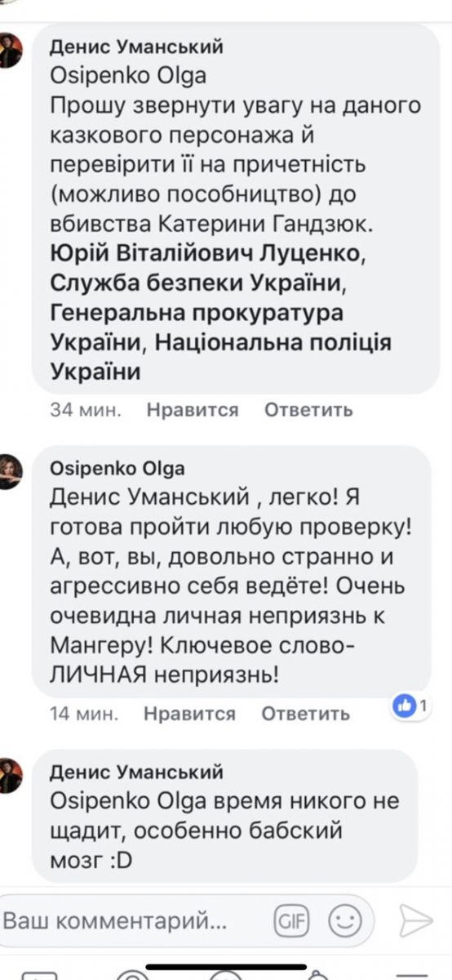Reply to Osipenko Olga's comment with Ответить
Viewport: 452px width, 980px height.
tap(305, 714)
